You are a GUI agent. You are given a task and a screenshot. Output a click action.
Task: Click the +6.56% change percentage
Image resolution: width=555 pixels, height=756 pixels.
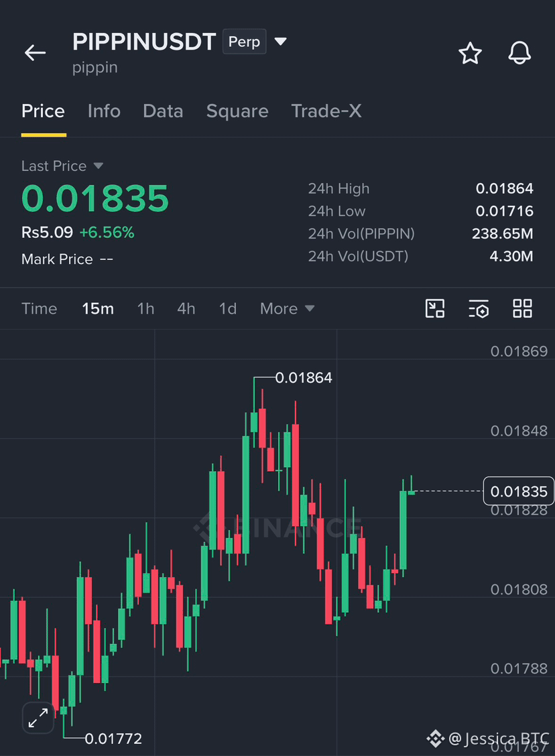(107, 233)
